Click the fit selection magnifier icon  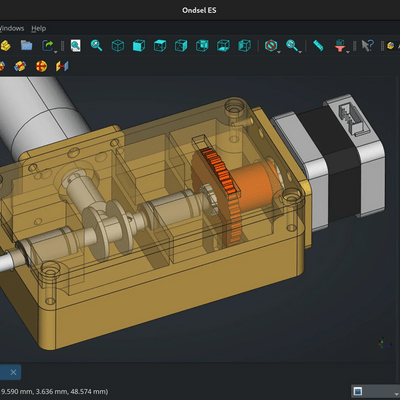(96, 45)
